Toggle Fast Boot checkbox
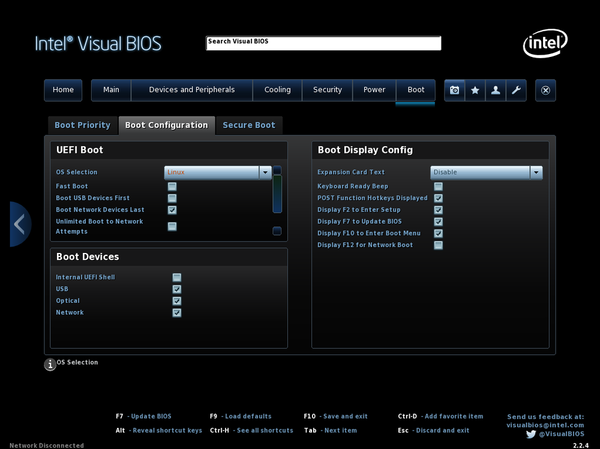The image size is (600, 449). click(172, 186)
